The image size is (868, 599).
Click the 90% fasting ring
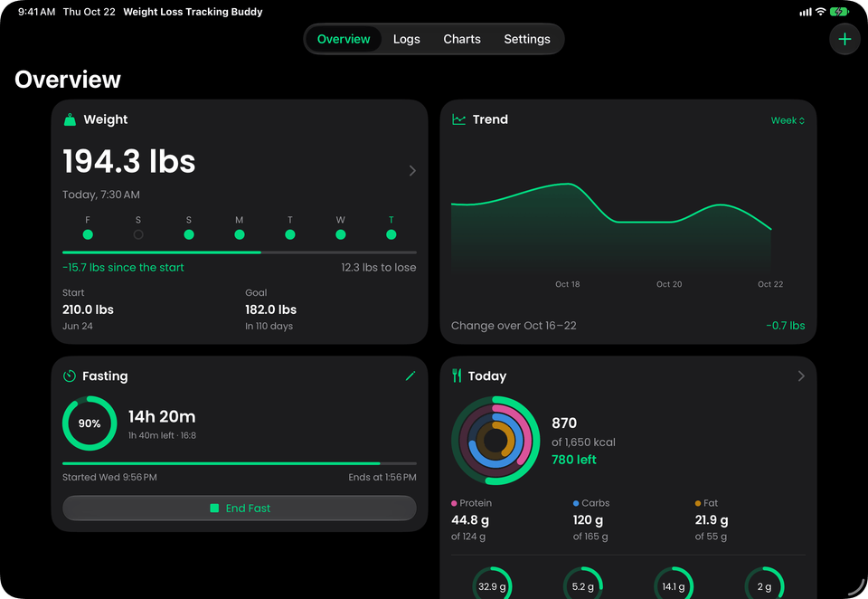point(90,423)
